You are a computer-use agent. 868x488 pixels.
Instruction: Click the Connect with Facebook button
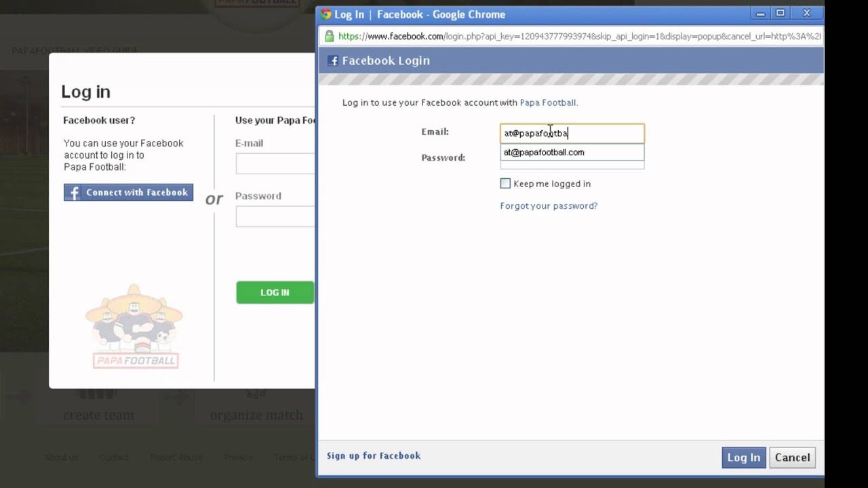pyautogui.click(x=129, y=192)
